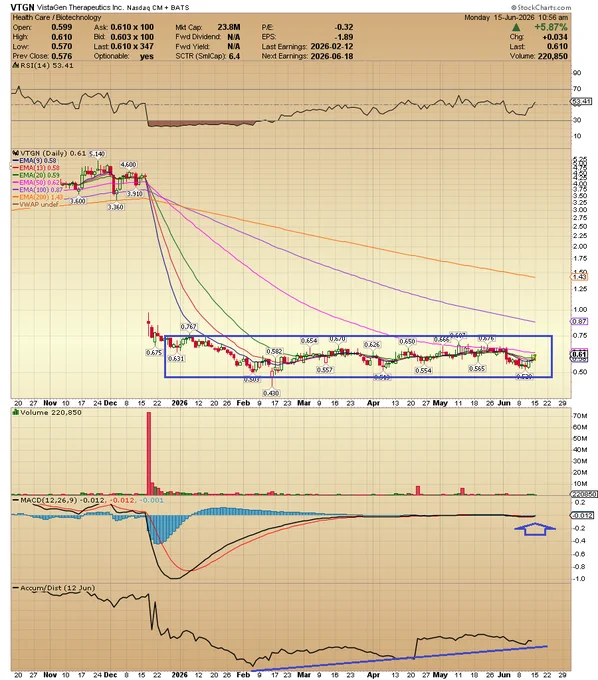Click the large red volume spike bar
This screenshot has height=680, width=598.
click(x=149, y=453)
